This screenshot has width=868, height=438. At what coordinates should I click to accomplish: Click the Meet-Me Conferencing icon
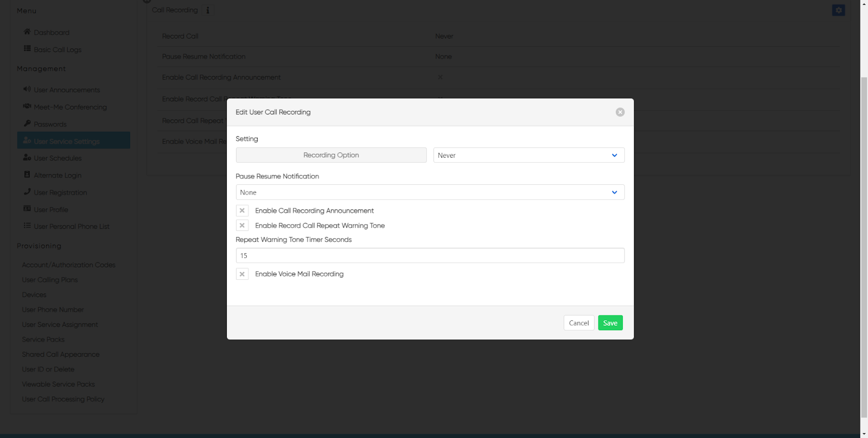point(27,106)
